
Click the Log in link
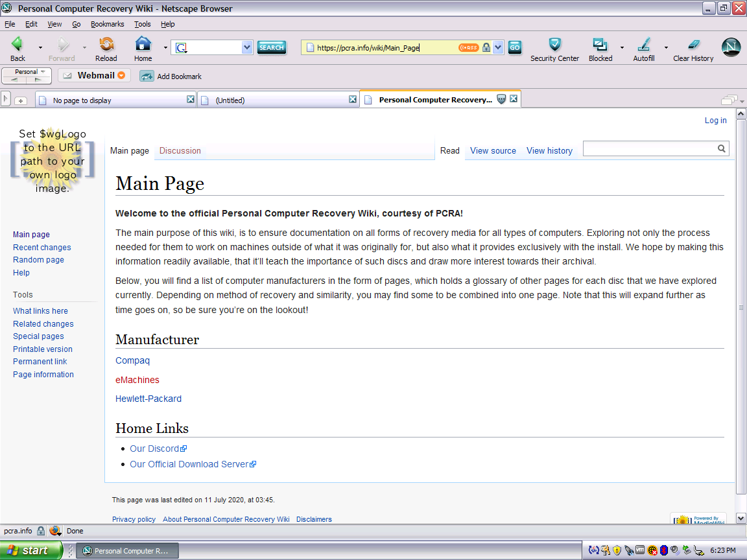click(716, 121)
